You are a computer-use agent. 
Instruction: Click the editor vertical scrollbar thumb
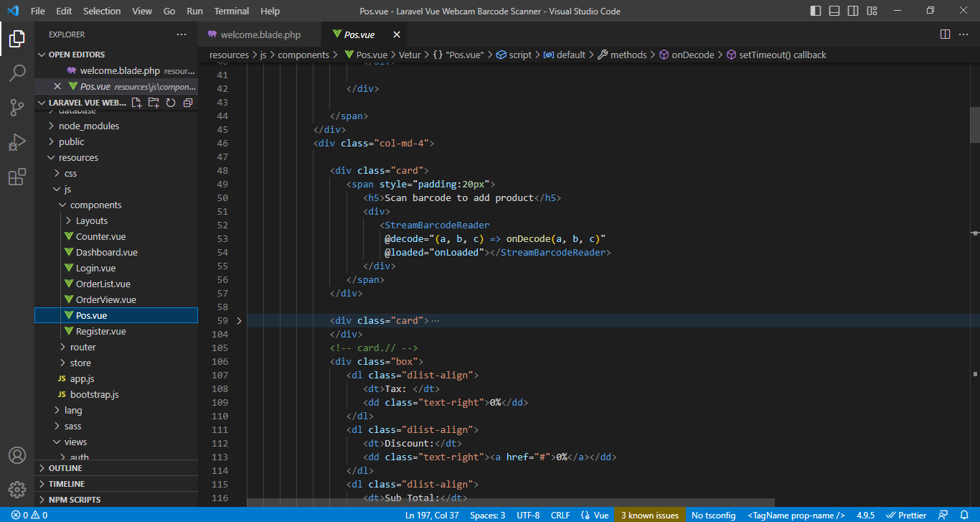(974, 125)
